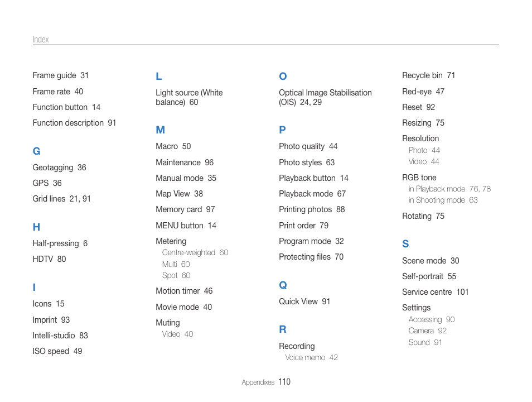Select Centre-weighted 60 under Metering
This screenshot has width=532, height=402.
click(195, 252)
